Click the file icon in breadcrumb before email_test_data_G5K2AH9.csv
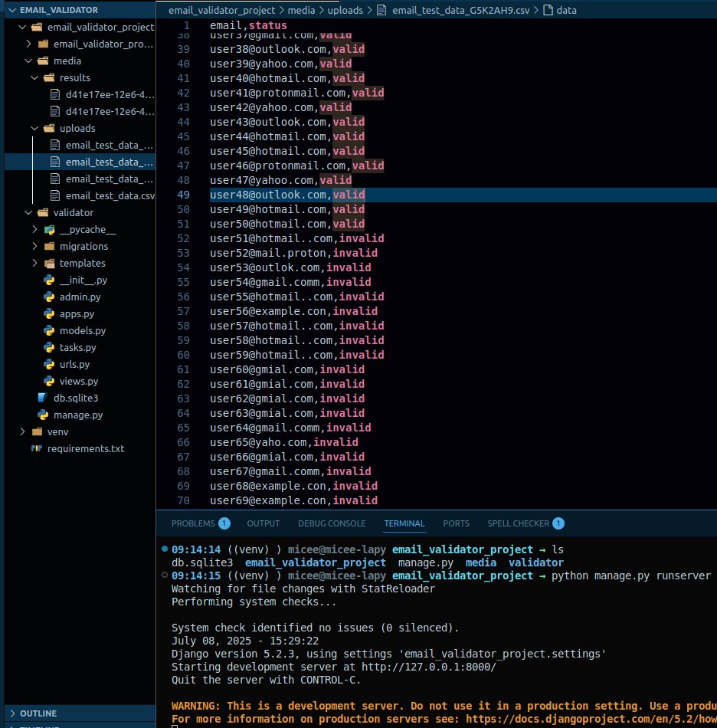 point(381,10)
